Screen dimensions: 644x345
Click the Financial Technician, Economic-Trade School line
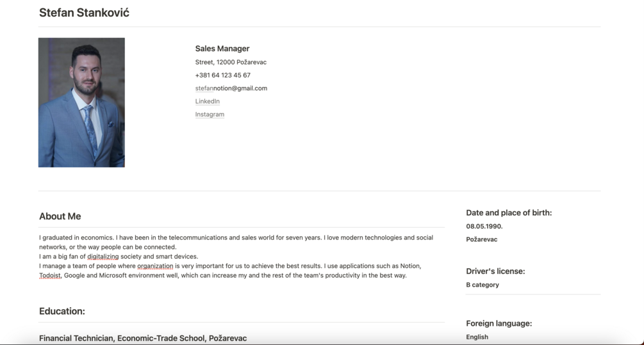[x=143, y=338]
